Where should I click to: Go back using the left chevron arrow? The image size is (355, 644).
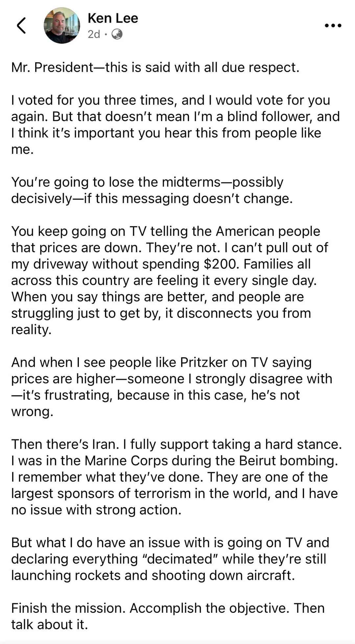[x=21, y=26]
